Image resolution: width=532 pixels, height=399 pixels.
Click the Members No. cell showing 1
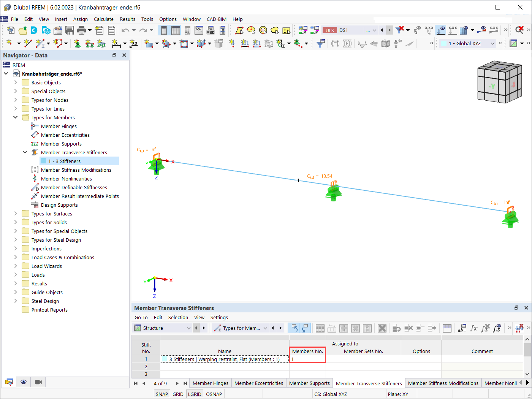click(307, 359)
